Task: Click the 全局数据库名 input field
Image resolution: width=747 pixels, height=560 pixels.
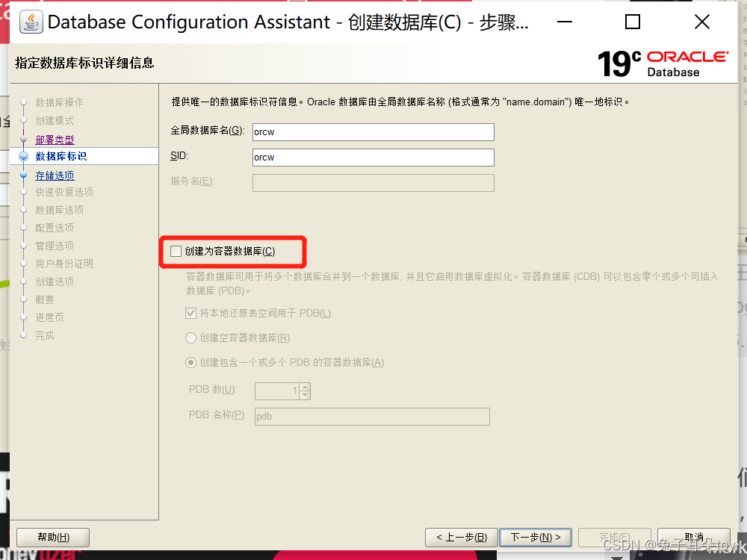Action: pos(373,132)
